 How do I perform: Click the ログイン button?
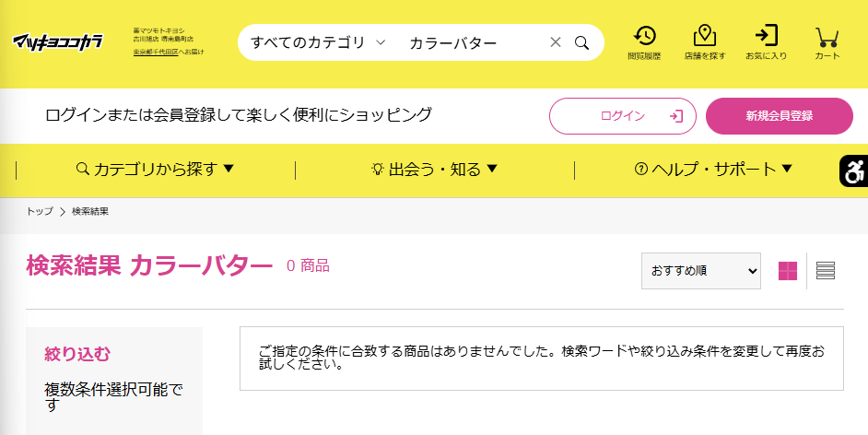pyautogui.click(x=623, y=116)
